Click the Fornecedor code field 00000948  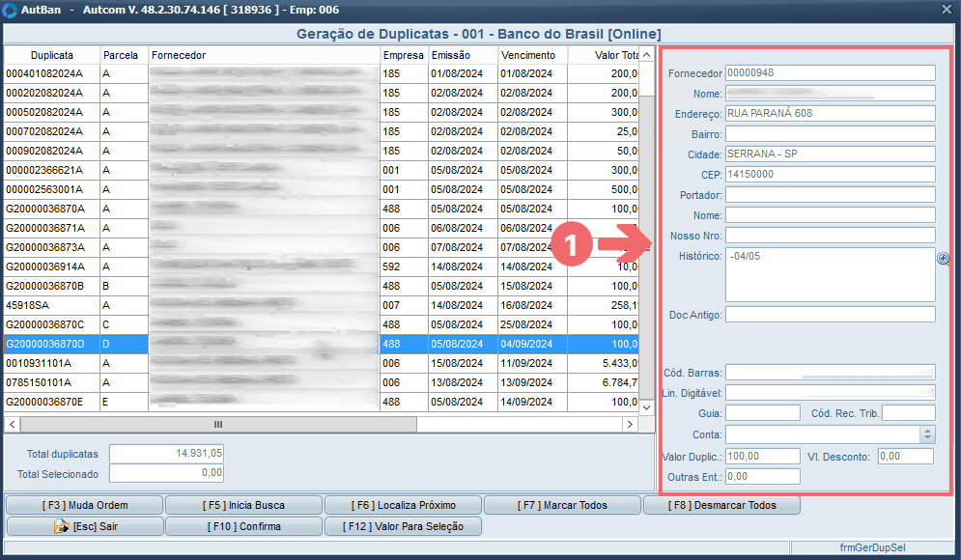(x=831, y=73)
